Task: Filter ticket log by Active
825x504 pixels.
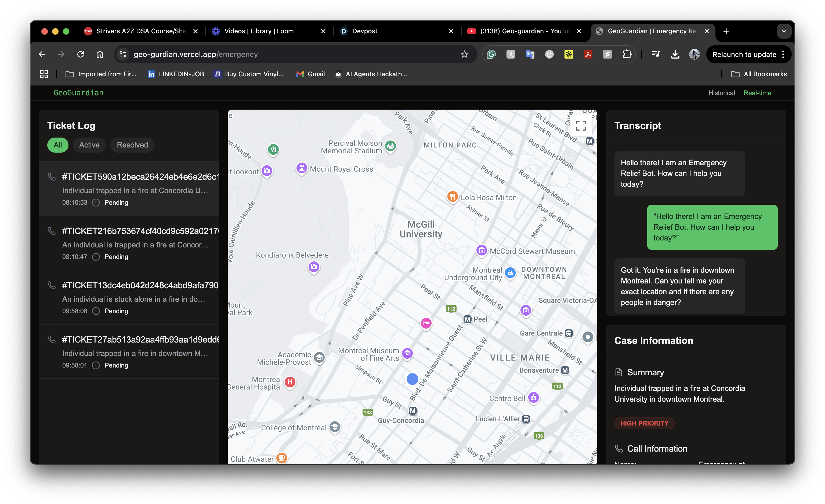Action: [89, 145]
